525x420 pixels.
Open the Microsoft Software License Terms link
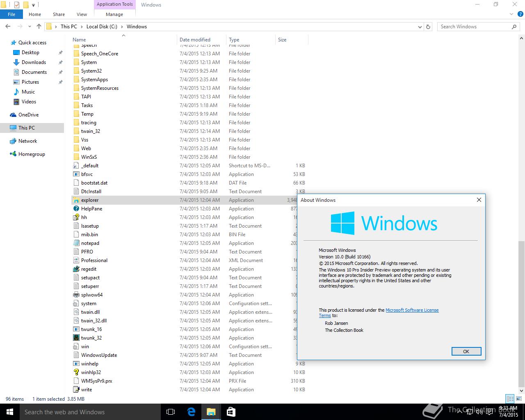pyautogui.click(x=412, y=310)
